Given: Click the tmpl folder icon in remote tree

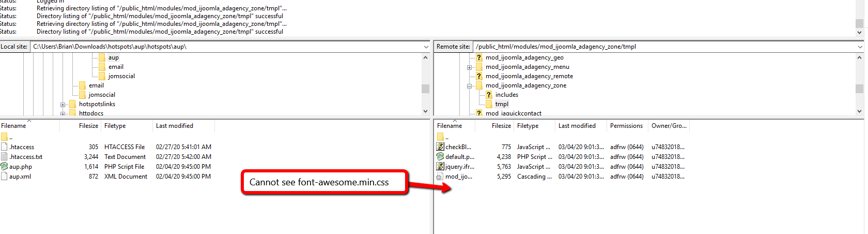Looking at the screenshot, I should click(489, 104).
